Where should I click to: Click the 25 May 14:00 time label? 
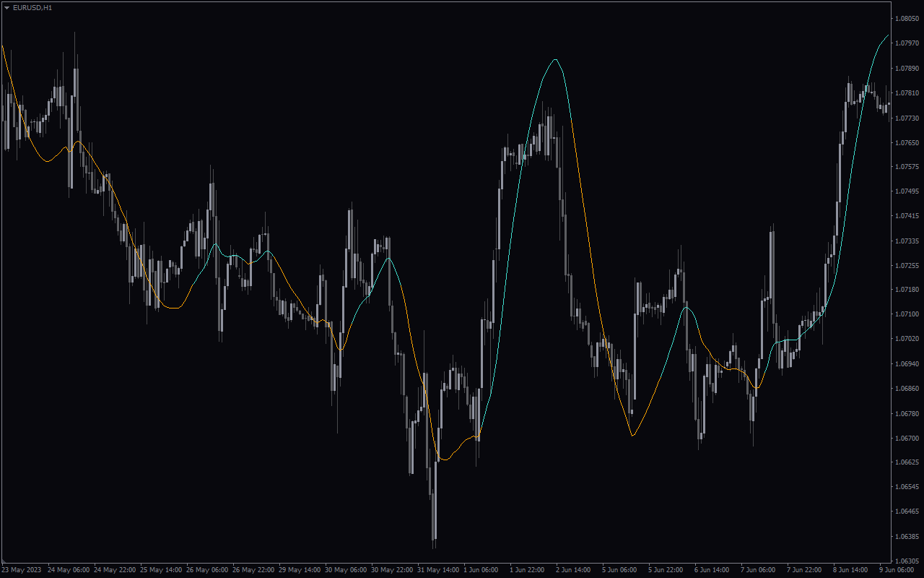pos(161,570)
